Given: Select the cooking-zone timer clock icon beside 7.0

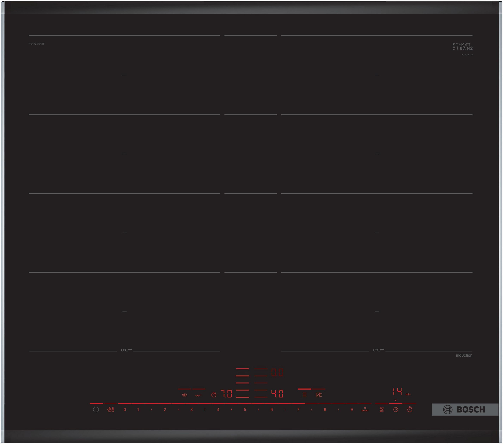Looking at the screenshot, I should click(x=214, y=395).
